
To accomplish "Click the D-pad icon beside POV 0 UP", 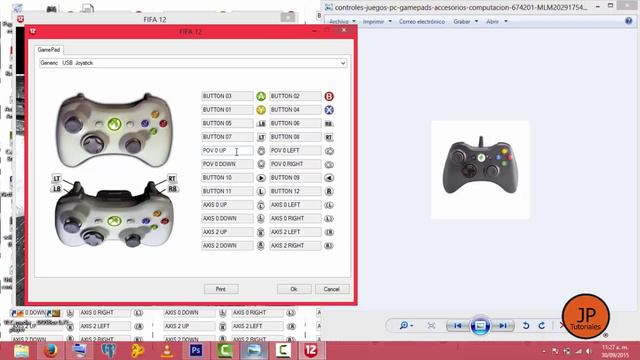I will tap(261, 151).
